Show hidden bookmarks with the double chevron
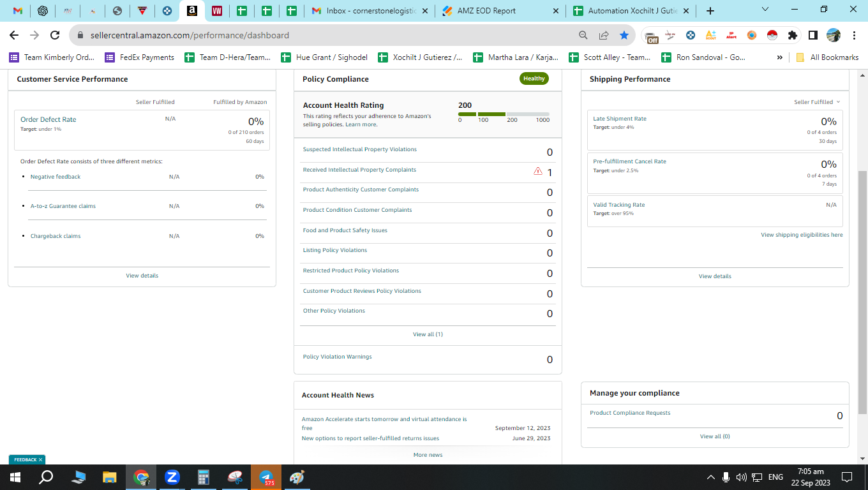This screenshot has width=868, height=490. [779, 57]
